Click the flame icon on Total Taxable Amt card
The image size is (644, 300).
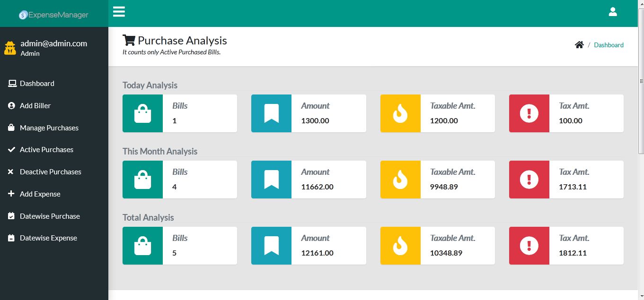coord(400,246)
